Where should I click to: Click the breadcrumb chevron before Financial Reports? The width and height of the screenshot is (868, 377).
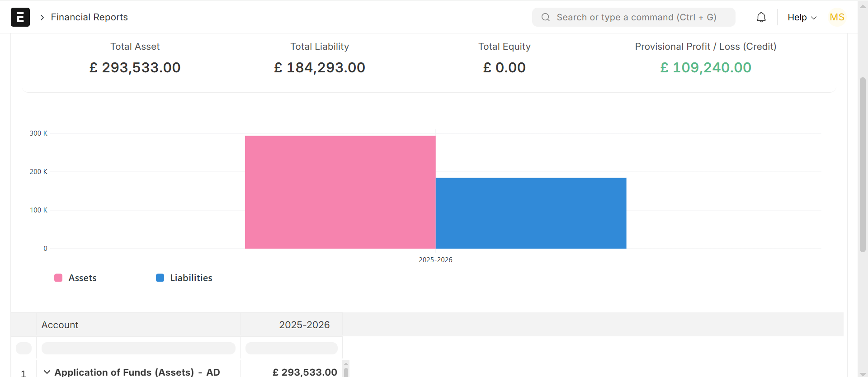[x=42, y=18]
